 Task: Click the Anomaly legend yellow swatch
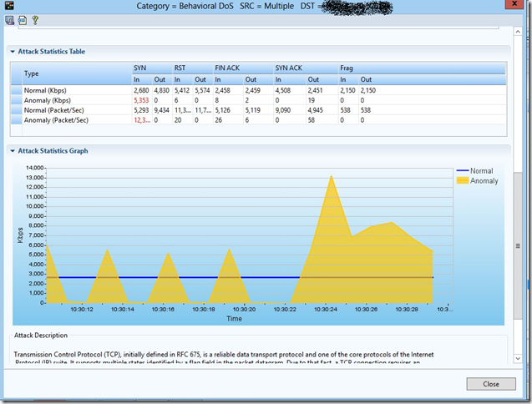[x=463, y=180]
